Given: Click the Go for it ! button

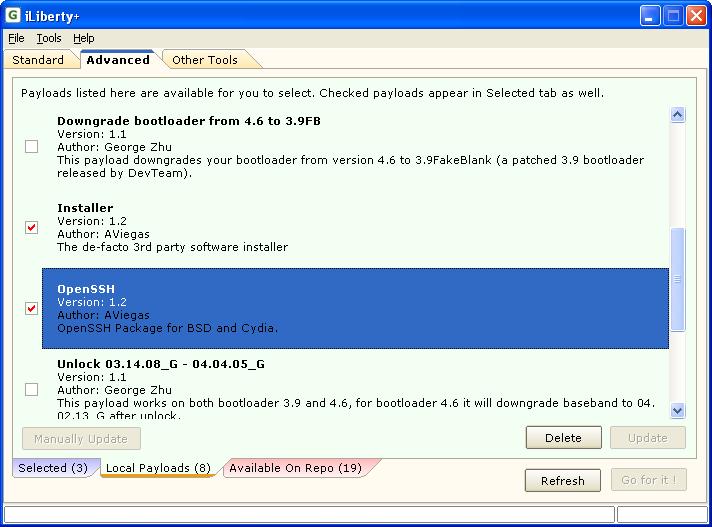Looking at the screenshot, I should click(x=649, y=480).
